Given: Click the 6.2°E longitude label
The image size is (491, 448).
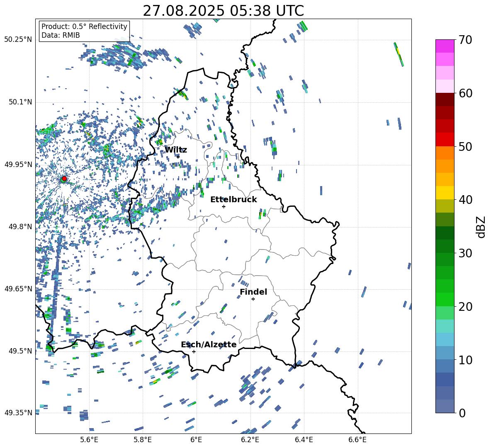Looking at the screenshot, I should point(250,440).
